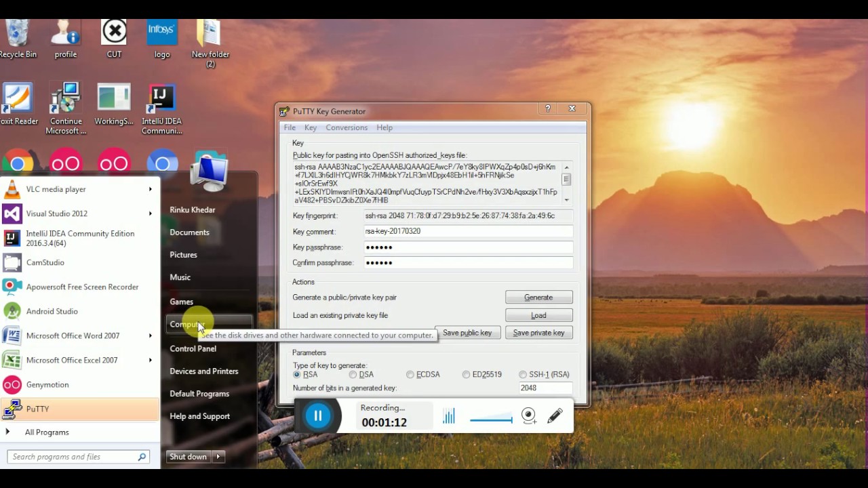868x488 pixels.
Task: Select the ECDSA key type radio button
Action: 410,374
